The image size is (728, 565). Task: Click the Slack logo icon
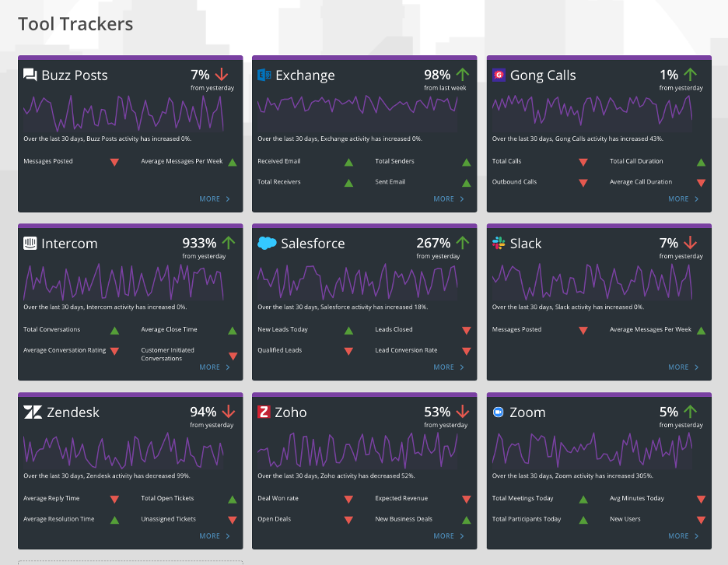coord(499,243)
